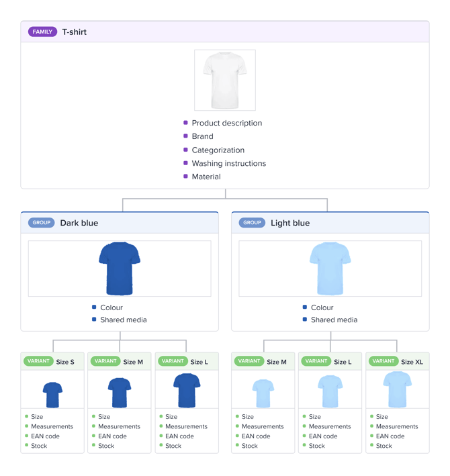450x476 pixels.
Task: Open the Dark blue group T-shirt image
Action: pos(120,269)
